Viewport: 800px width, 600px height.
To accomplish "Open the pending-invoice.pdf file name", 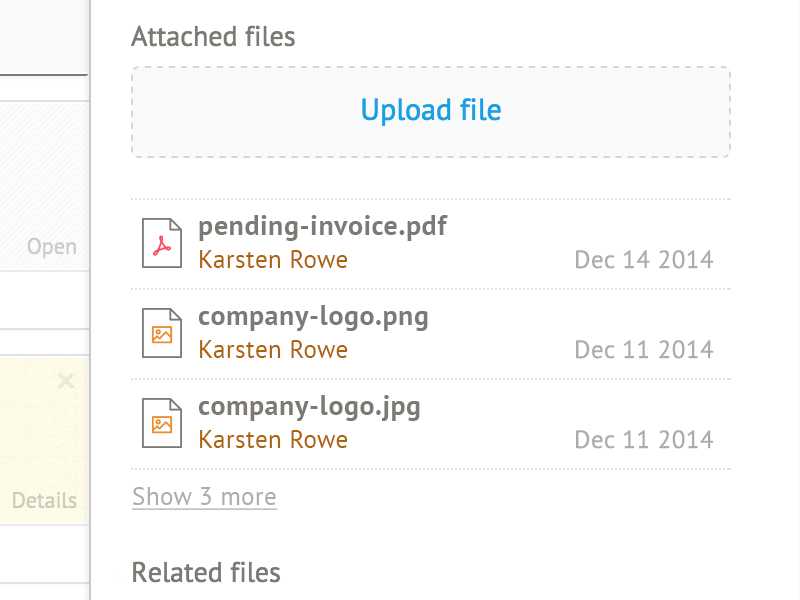I will [x=322, y=226].
